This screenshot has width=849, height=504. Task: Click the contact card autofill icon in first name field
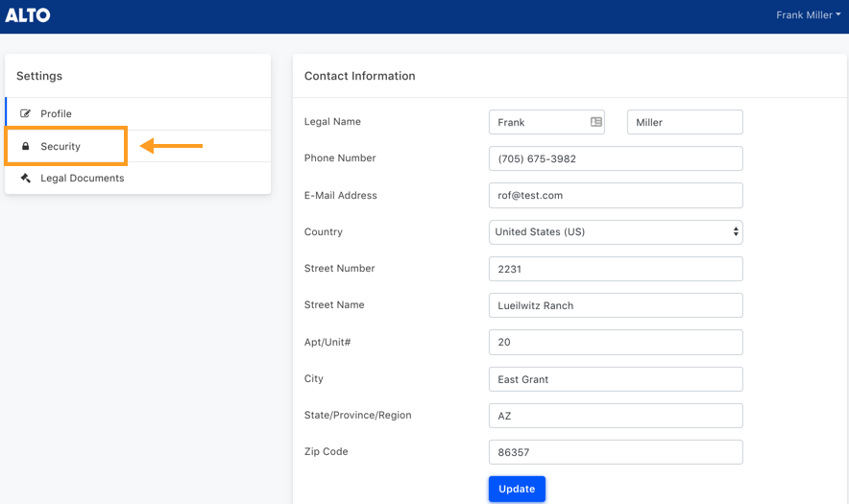click(x=596, y=122)
